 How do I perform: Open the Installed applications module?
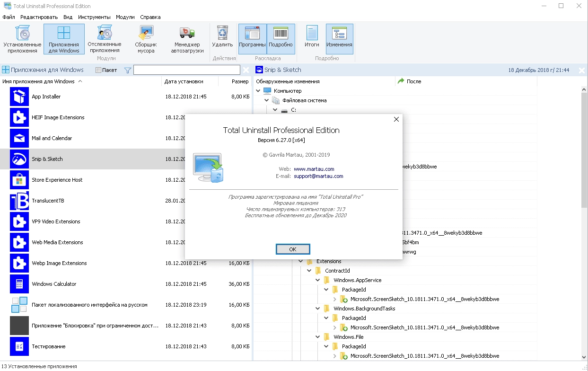[22, 39]
